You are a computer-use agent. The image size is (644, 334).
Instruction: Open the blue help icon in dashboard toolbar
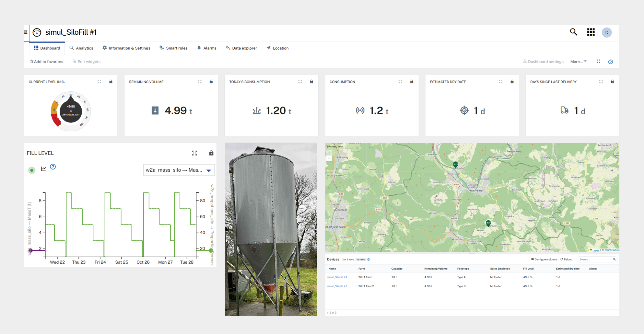[611, 62]
